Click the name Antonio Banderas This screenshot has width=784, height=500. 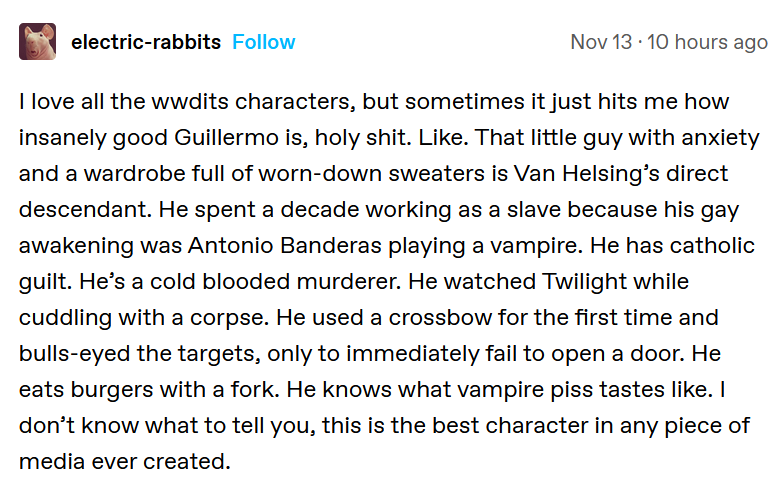pos(285,246)
